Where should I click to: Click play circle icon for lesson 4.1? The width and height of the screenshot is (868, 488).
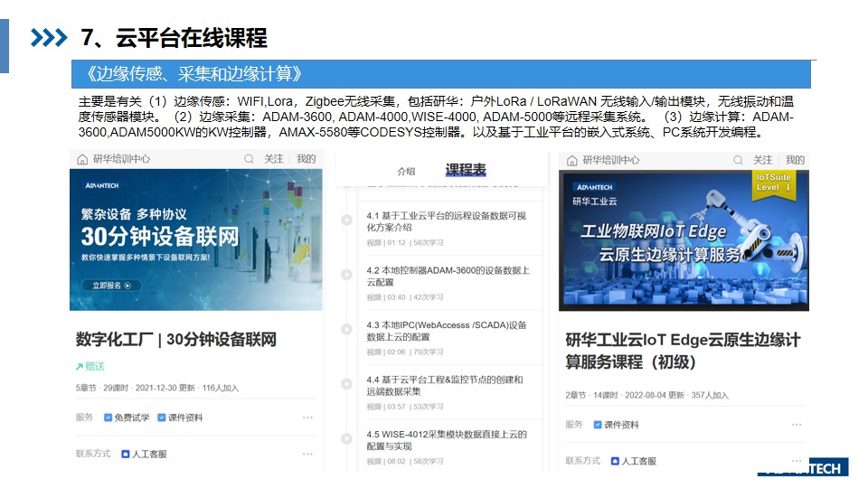[346, 220]
